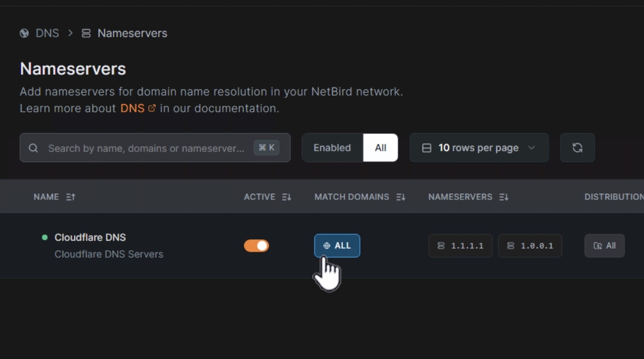
Task: Click the 1.1.1.1 nameserver badge
Action: coord(460,246)
